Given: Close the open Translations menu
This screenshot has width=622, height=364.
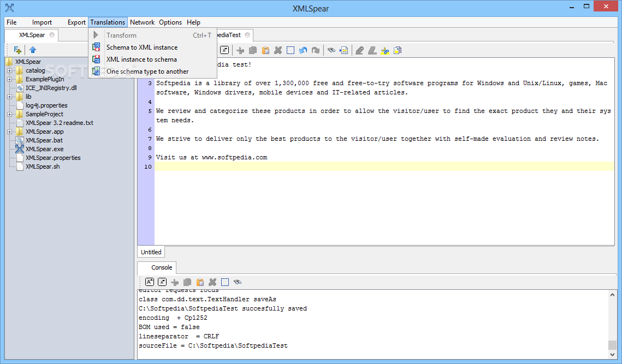Looking at the screenshot, I should pyautogui.click(x=108, y=22).
